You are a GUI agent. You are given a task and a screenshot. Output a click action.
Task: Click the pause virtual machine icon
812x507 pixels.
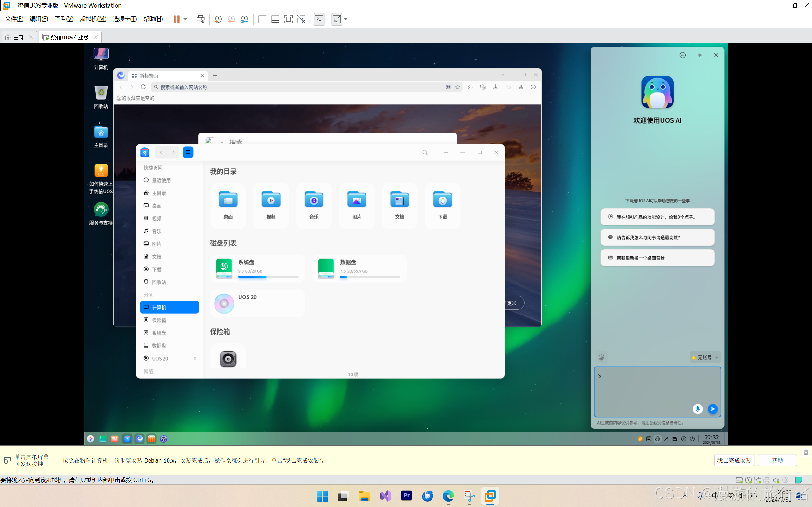pyautogui.click(x=176, y=19)
